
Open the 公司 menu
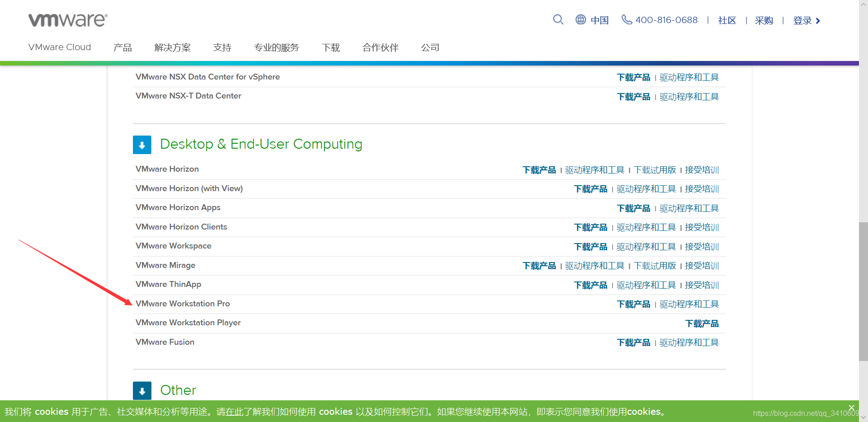[x=430, y=47]
